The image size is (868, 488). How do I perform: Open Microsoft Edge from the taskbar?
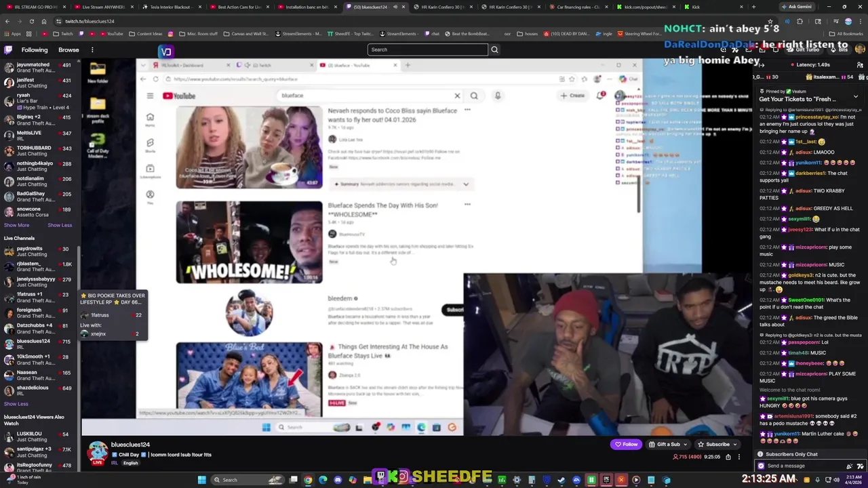click(x=323, y=480)
